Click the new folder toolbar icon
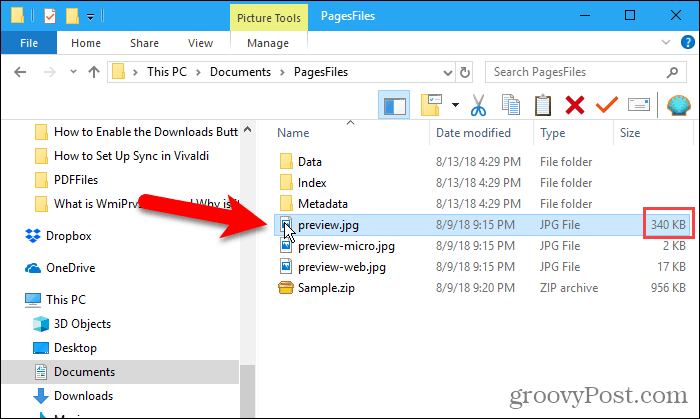Screen dimensions: 700x419 [x=431, y=105]
